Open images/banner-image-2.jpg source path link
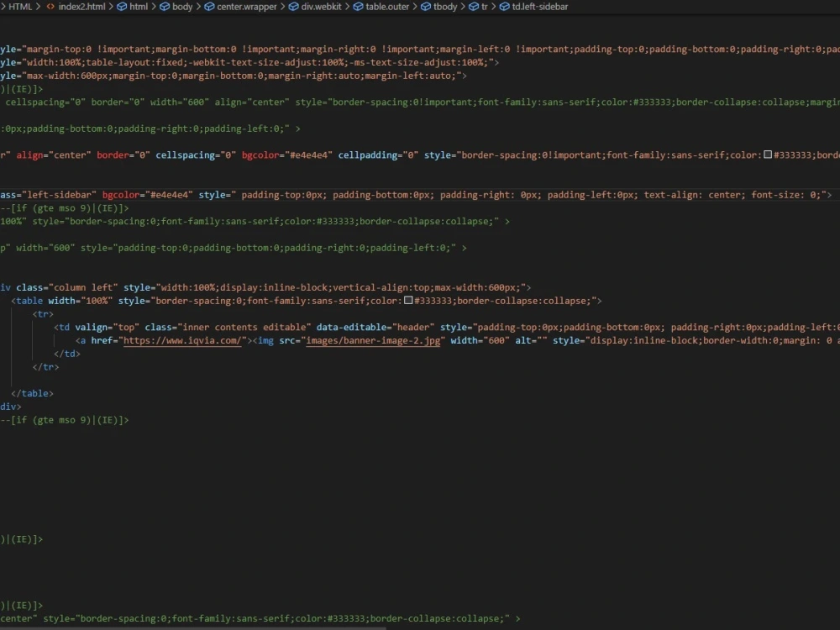This screenshot has height=630, width=840. 373,341
